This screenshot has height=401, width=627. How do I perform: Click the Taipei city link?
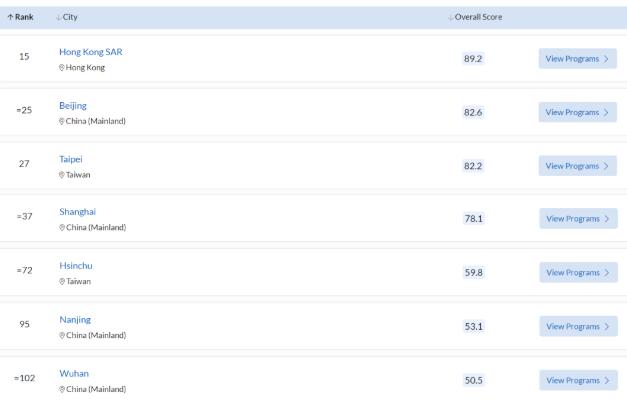click(70, 159)
